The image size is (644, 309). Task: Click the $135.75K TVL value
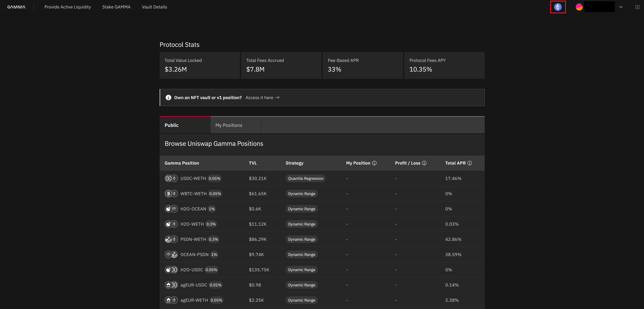[259, 270]
